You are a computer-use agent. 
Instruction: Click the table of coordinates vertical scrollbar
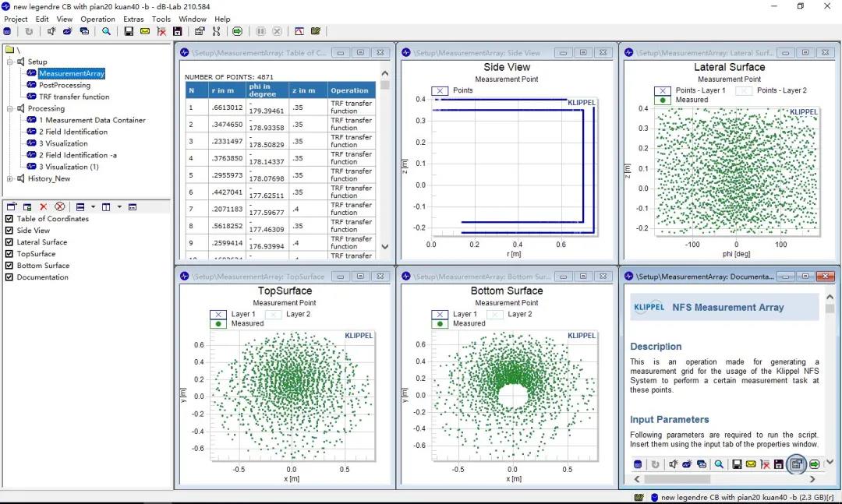384,160
